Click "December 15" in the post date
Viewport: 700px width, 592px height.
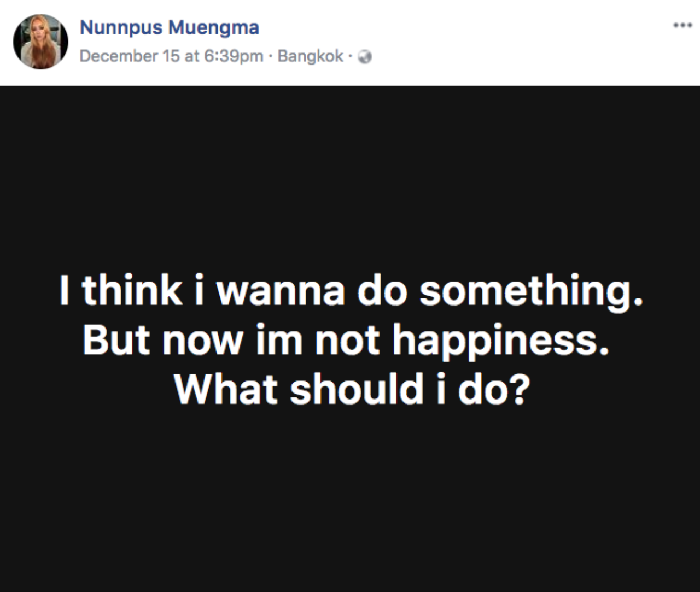point(130,56)
